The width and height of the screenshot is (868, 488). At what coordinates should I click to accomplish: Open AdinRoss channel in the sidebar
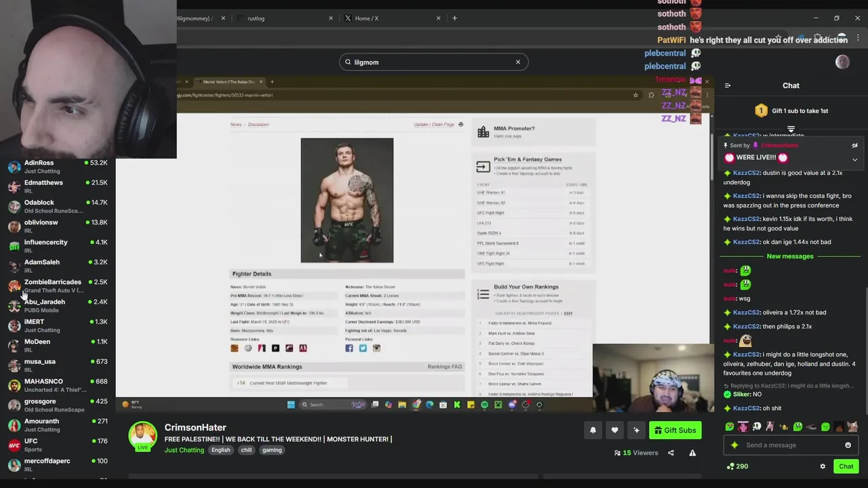58,167
